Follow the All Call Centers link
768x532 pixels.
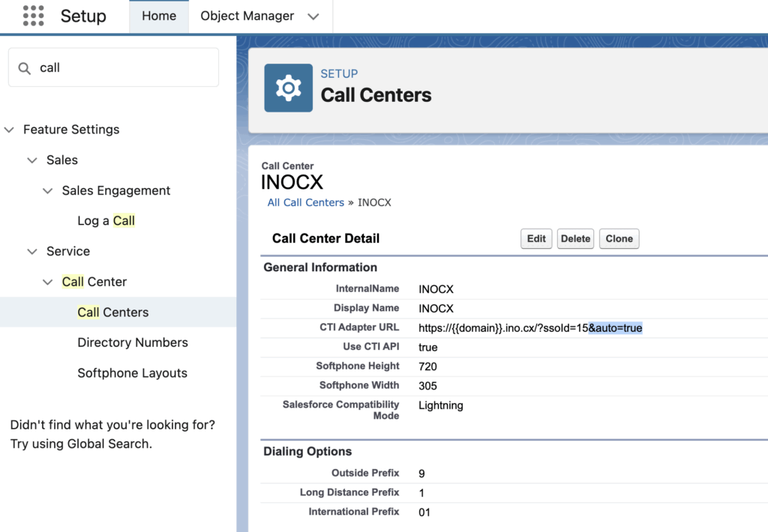(x=305, y=202)
